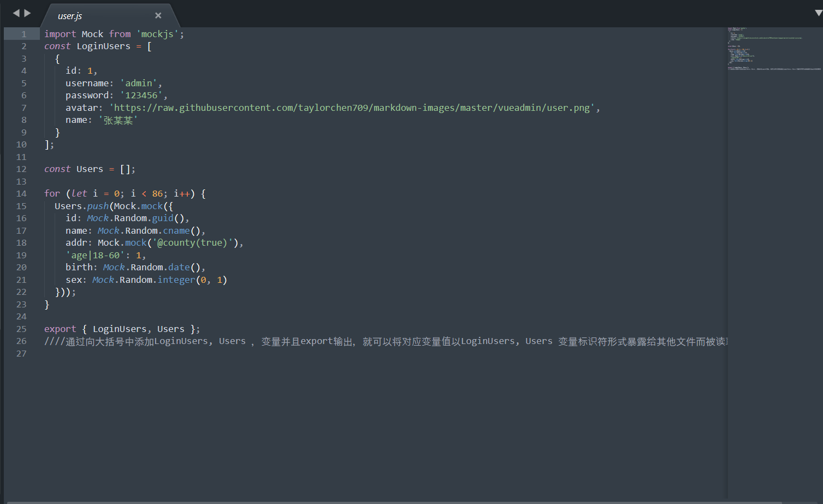The width and height of the screenshot is (823, 504).
Task: Click the export statement on line 25
Action: click(x=122, y=329)
